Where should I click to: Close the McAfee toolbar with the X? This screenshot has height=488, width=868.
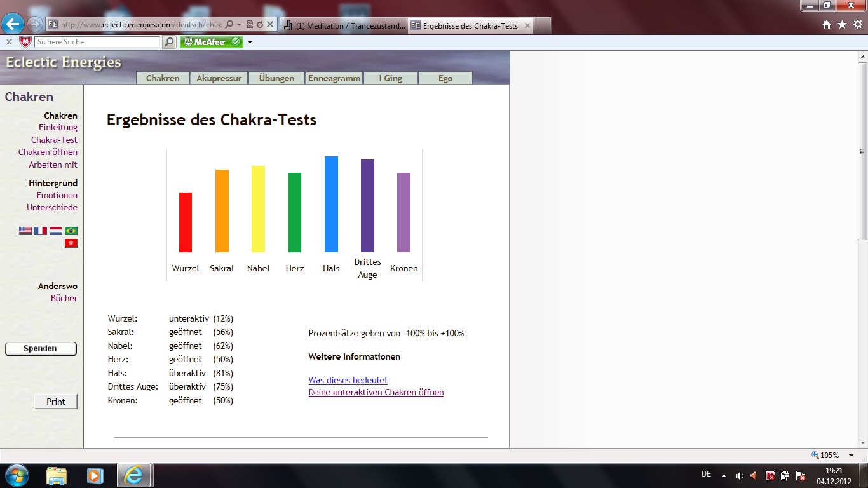click(x=9, y=42)
